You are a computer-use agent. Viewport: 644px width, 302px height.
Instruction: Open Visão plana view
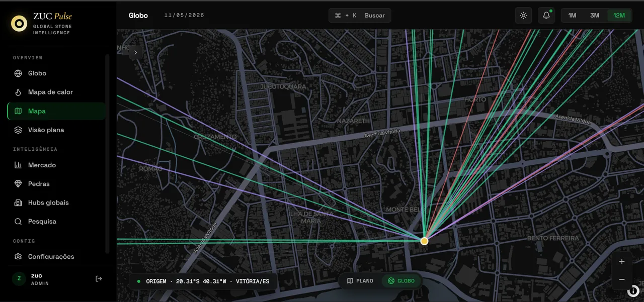tap(56, 130)
